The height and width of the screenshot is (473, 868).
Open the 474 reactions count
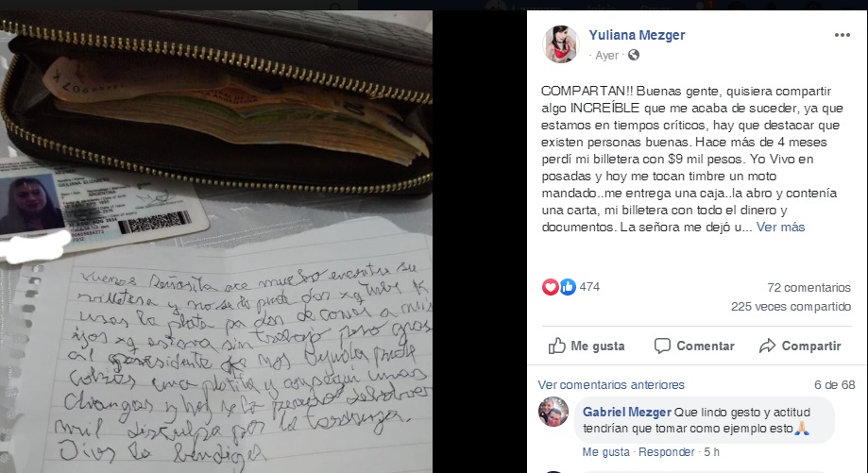(589, 287)
